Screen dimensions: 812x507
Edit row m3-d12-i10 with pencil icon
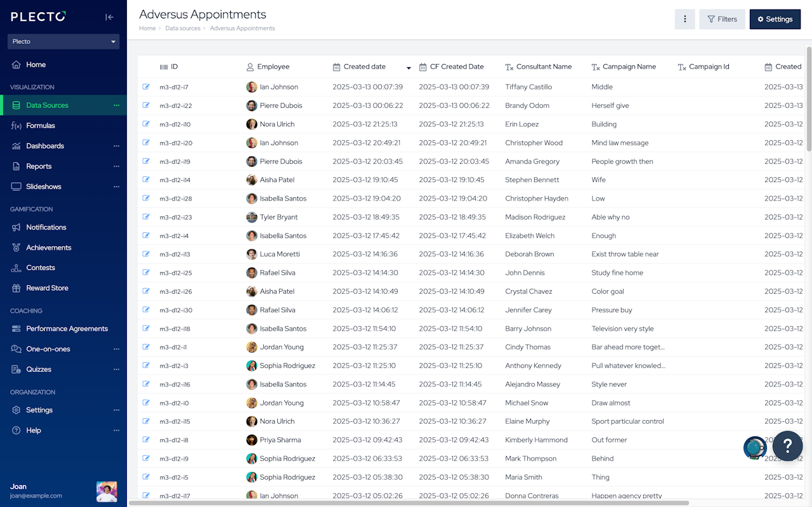[x=146, y=124]
